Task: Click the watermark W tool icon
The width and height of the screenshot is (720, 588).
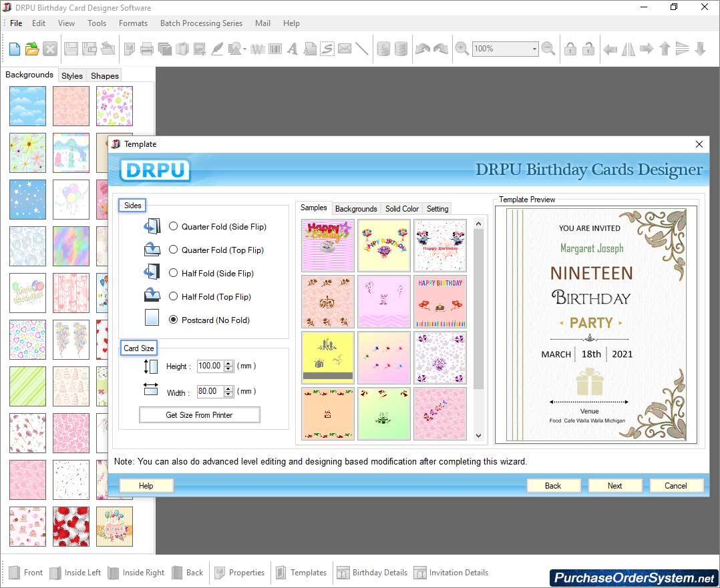Action: click(258, 49)
